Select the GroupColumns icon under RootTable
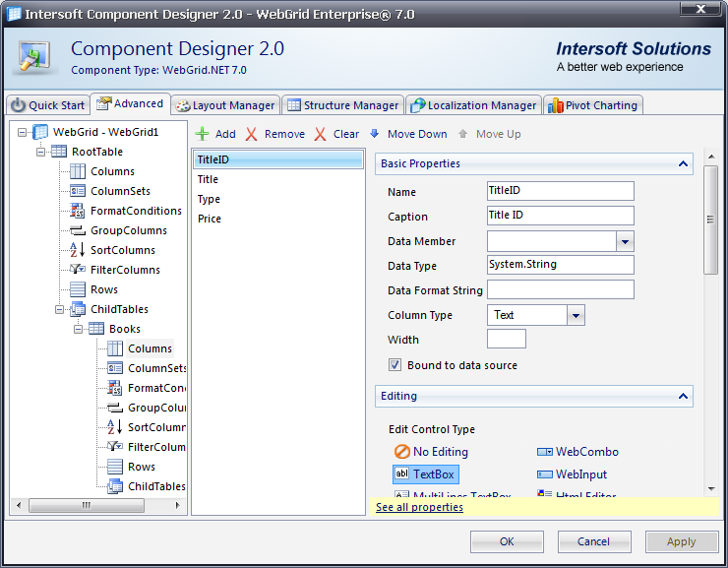The width and height of the screenshot is (728, 568). tap(78, 230)
